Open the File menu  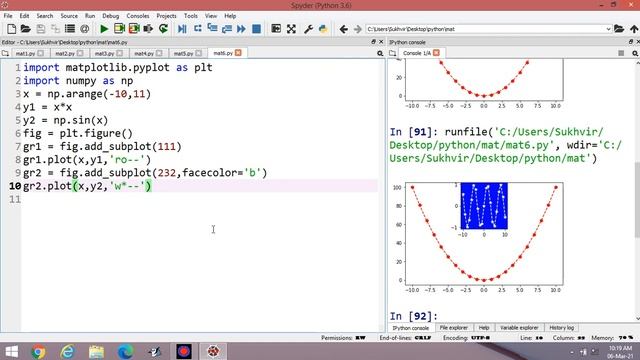click(x=8, y=16)
